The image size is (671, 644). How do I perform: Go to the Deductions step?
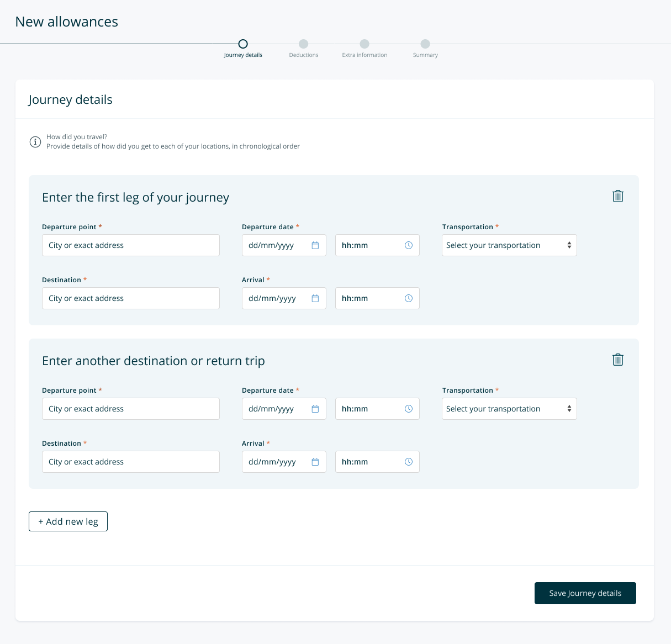[303, 44]
